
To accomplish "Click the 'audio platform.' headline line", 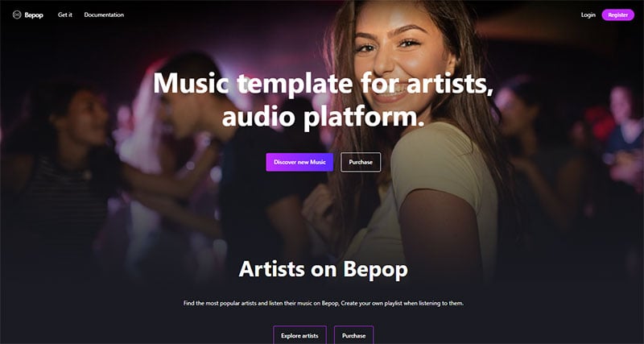I will click(x=324, y=116).
